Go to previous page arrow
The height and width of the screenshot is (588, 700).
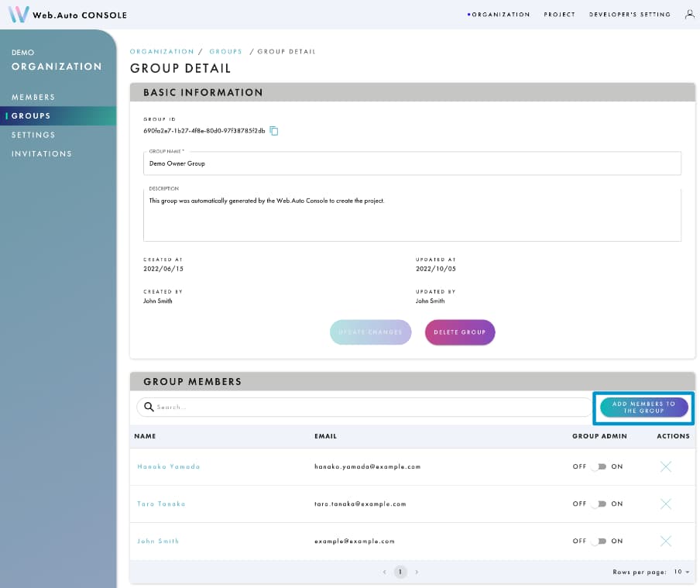pos(384,572)
